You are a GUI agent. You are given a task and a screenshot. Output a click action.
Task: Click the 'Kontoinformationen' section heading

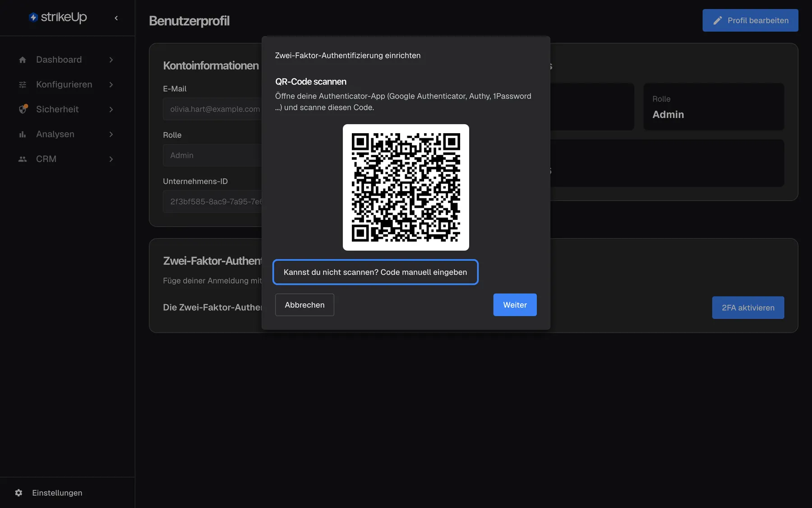[211, 65]
